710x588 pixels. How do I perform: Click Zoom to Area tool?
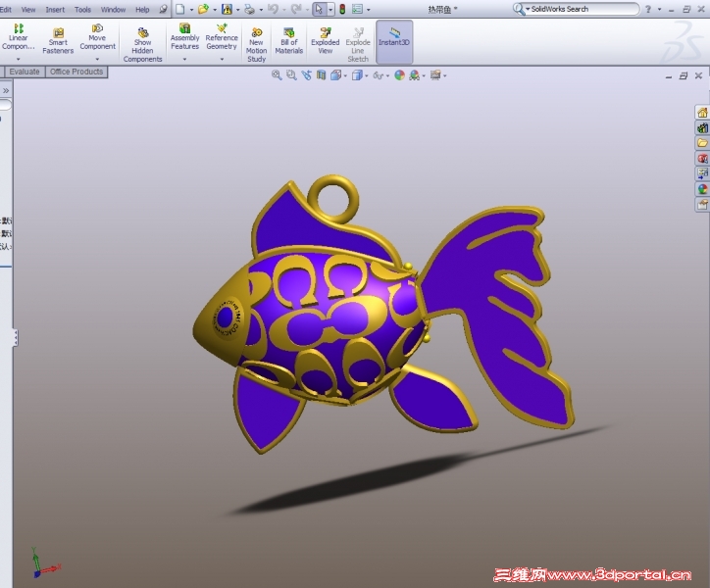tap(291, 75)
